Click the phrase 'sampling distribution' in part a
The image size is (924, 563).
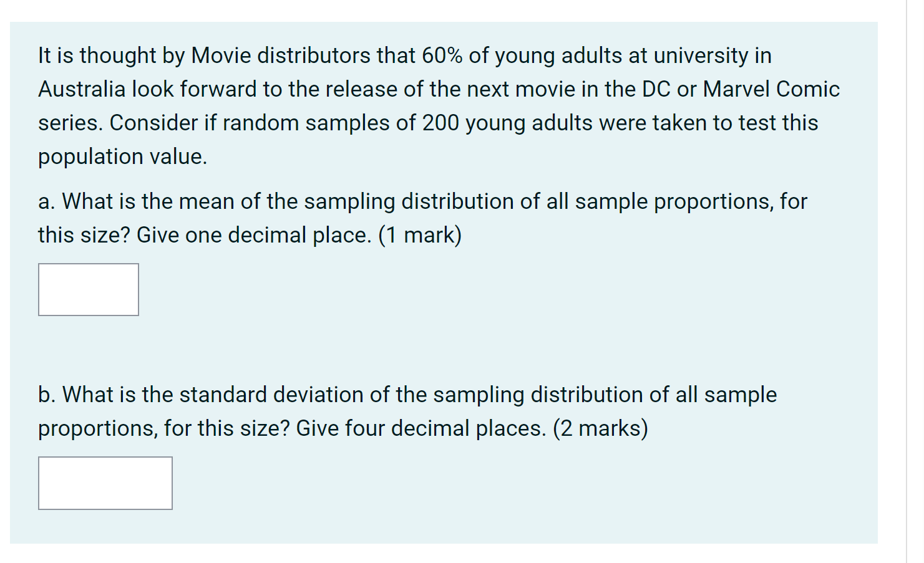pyautogui.click(x=407, y=201)
